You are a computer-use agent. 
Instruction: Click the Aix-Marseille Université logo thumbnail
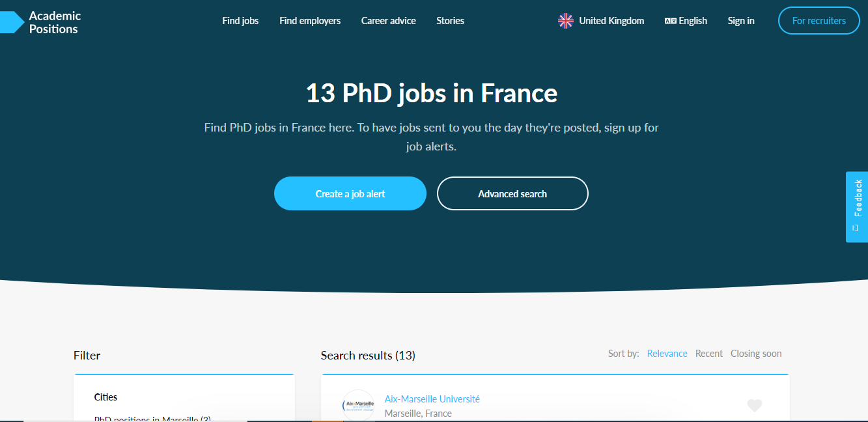click(x=358, y=405)
